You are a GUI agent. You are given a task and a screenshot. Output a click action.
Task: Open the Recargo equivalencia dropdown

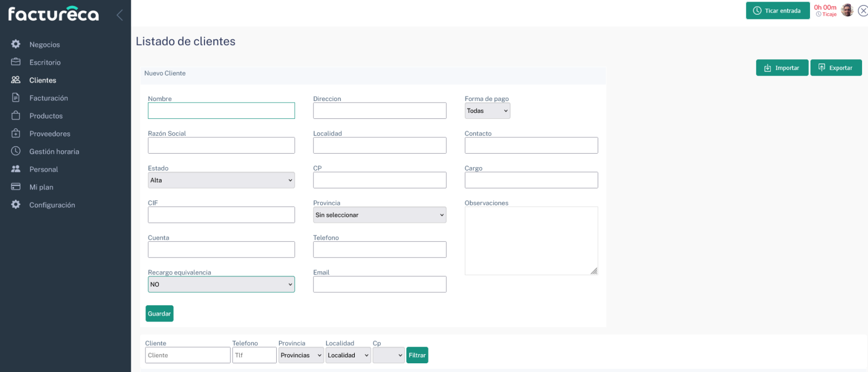tap(221, 285)
